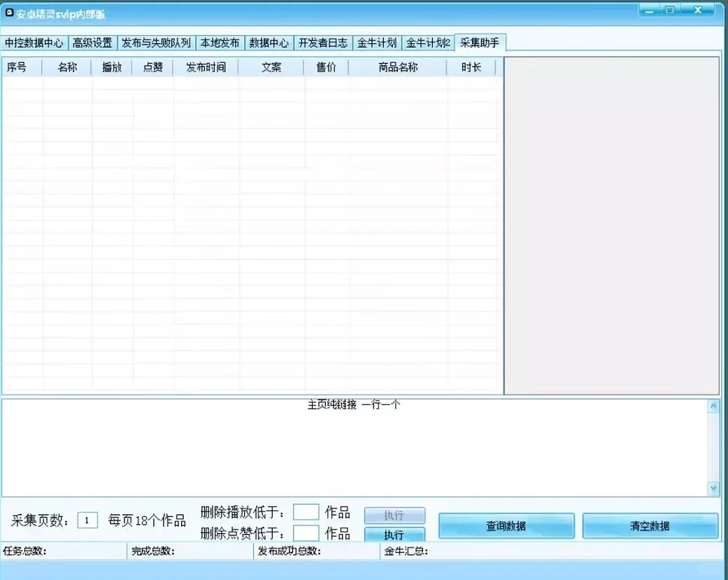Open the 发布与失败队列 tab
Image resolution: width=728 pixels, height=580 pixels.
pos(155,42)
